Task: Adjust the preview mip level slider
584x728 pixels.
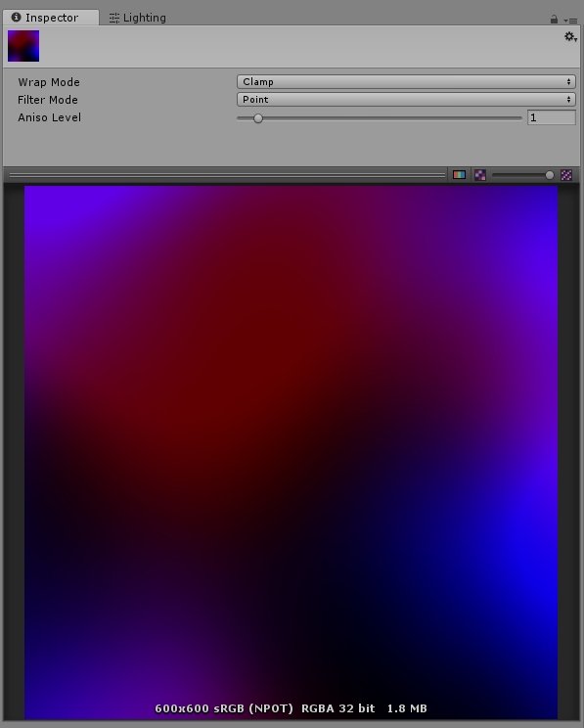Action: [x=522, y=175]
